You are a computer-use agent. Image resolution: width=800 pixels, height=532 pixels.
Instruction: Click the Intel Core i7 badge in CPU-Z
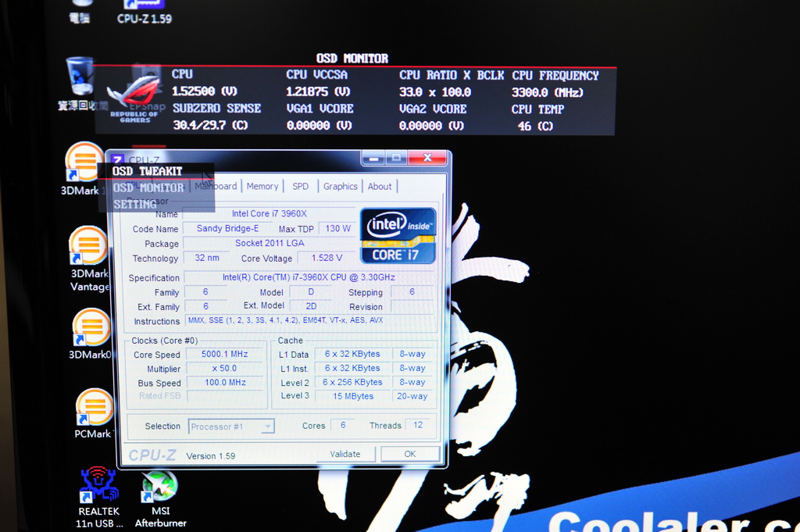398,236
